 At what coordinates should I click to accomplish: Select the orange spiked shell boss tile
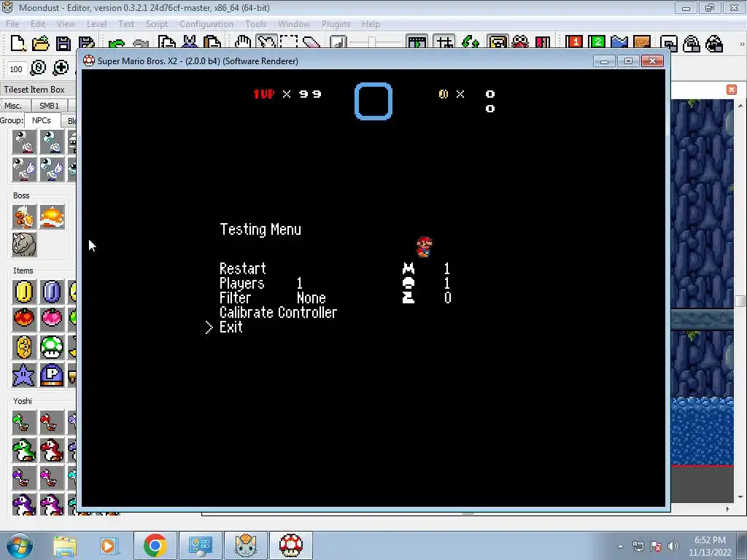click(x=52, y=217)
